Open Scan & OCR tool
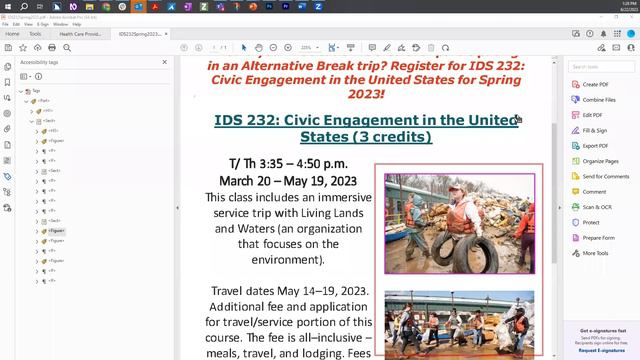The height and width of the screenshot is (360, 640). (592, 207)
